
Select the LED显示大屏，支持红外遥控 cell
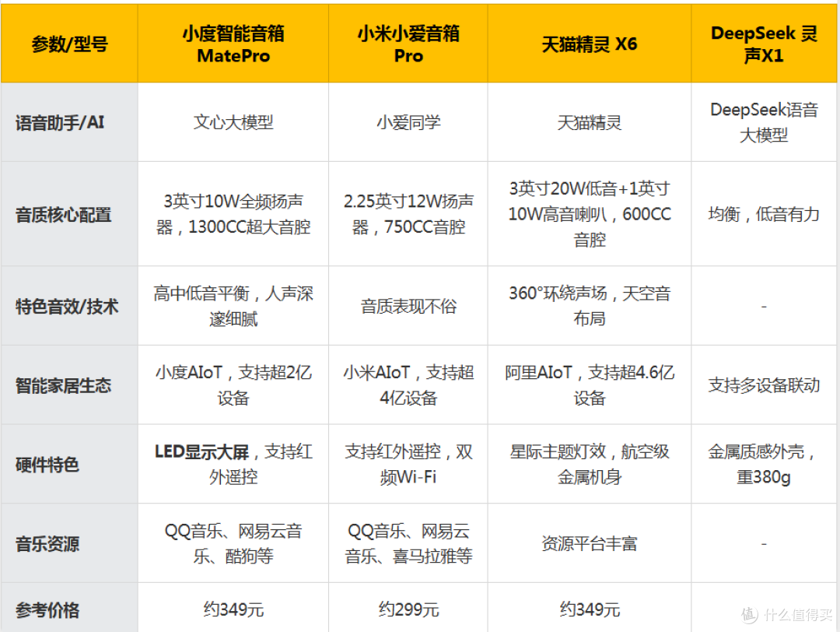[233, 464]
